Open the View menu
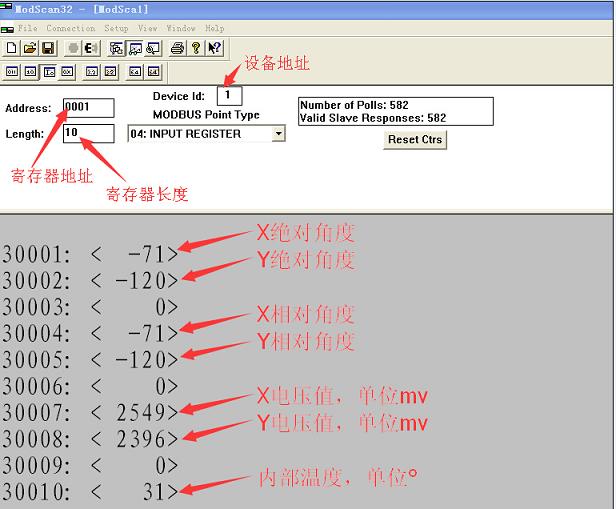The height and width of the screenshot is (509, 616). [148, 29]
